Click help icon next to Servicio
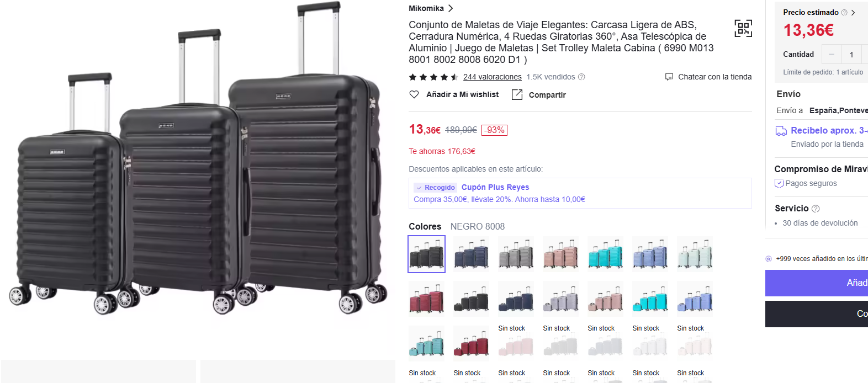The width and height of the screenshot is (868, 383). (816, 209)
